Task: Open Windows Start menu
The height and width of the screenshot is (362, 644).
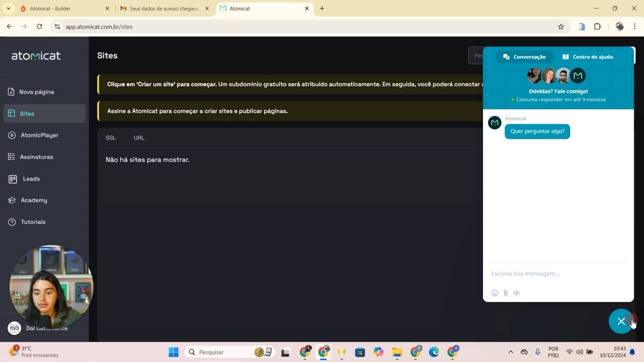Action: [174, 352]
